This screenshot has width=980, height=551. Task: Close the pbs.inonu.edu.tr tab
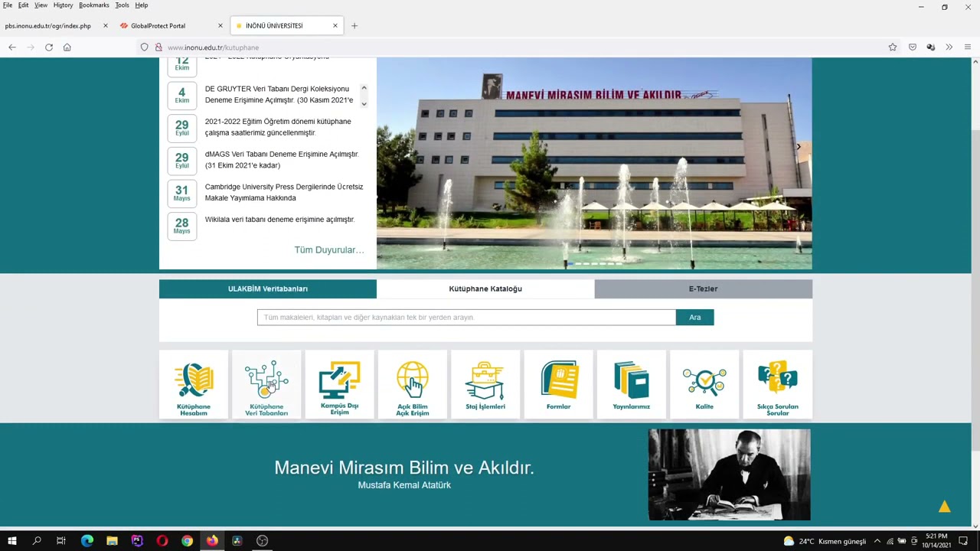[x=106, y=26]
